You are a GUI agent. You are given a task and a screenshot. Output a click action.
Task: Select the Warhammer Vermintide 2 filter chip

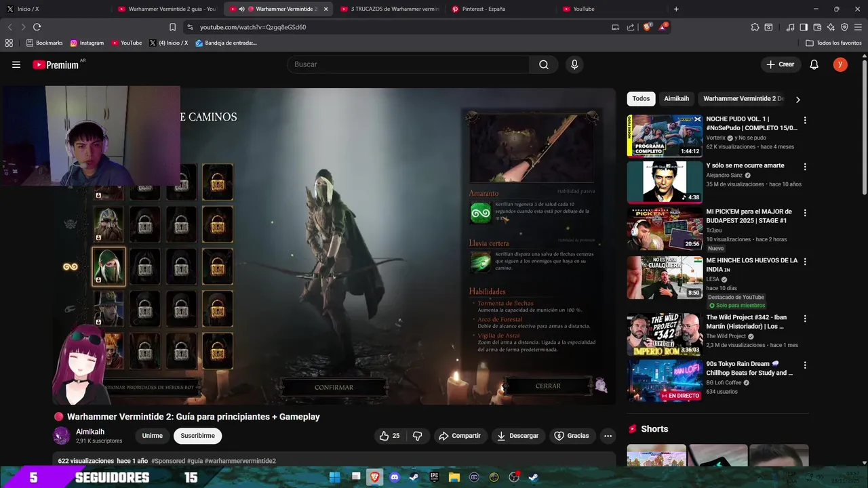tap(743, 99)
